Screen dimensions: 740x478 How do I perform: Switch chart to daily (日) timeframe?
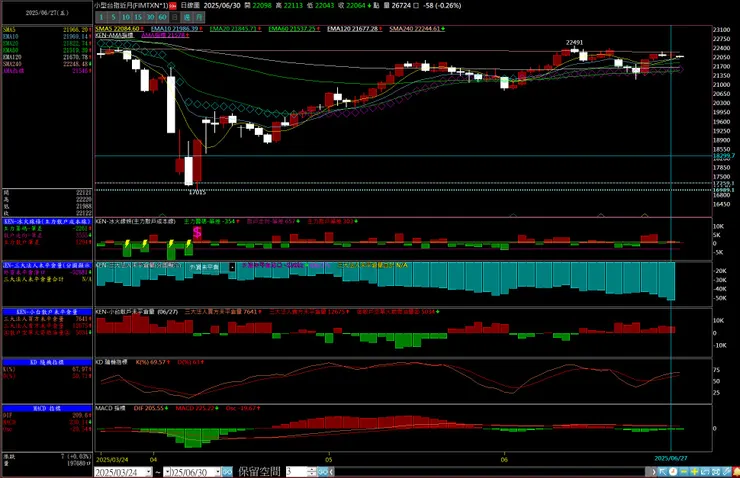tap(175, 17)
